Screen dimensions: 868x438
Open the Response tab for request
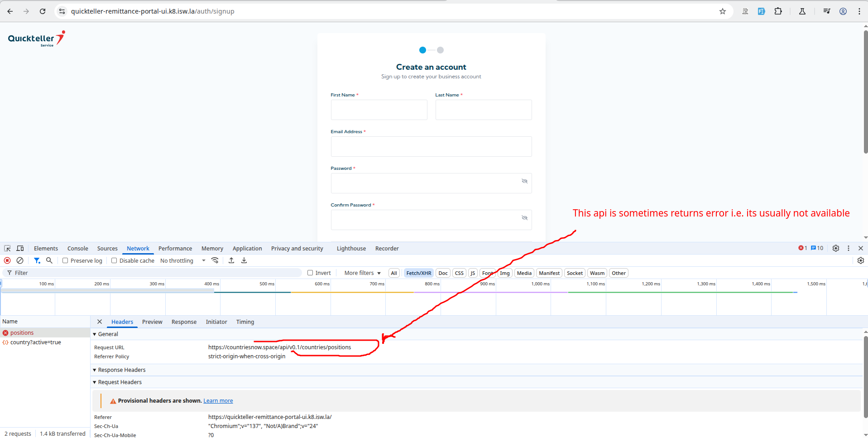tap(184, 322)
